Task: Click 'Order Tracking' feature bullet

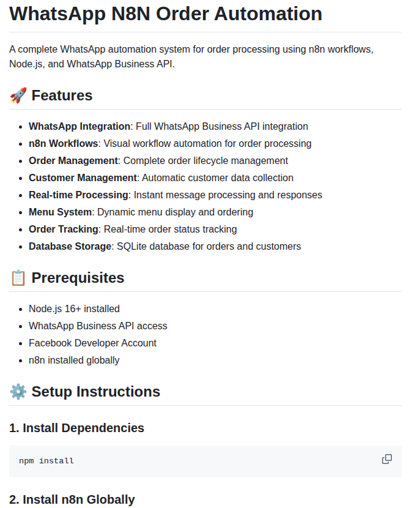Action: pyautogui.click(x=133, y=230)
